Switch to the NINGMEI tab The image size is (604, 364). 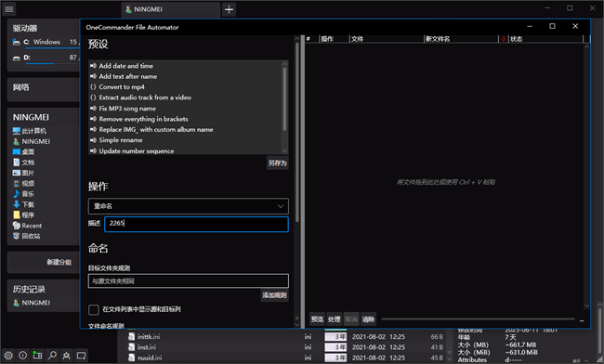[171, 9]
